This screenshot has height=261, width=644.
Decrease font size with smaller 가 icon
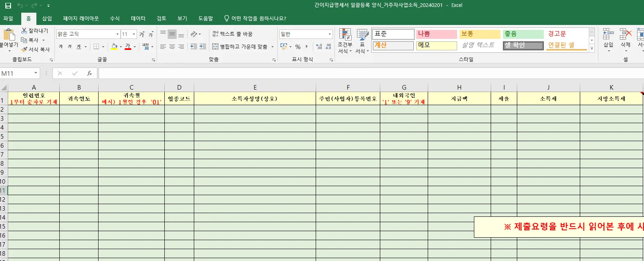tap(151, 34)
